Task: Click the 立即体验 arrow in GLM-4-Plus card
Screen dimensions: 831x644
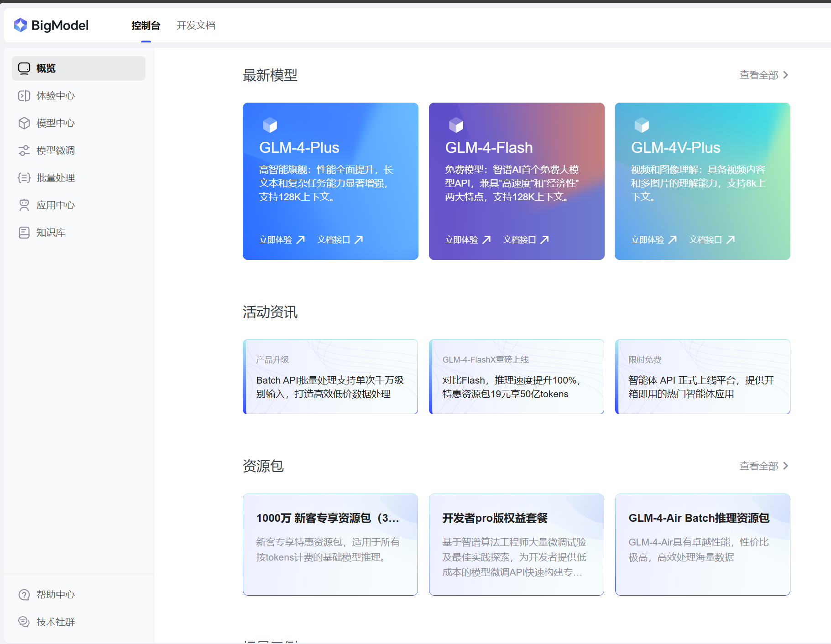Action: [301, 239]
